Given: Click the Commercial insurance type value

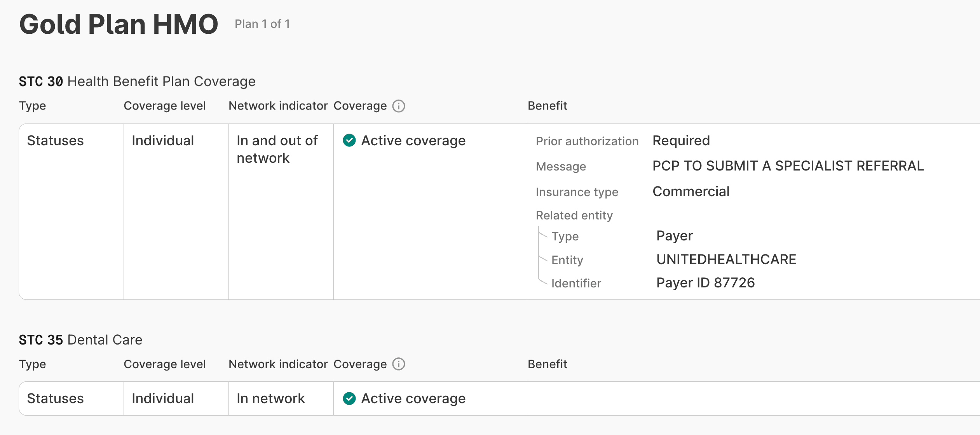Looking at the screenshot, I should (x=691, y=191).
